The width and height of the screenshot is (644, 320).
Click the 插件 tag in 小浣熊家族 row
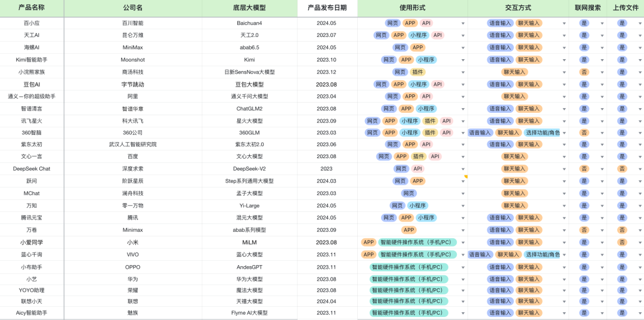417,72
